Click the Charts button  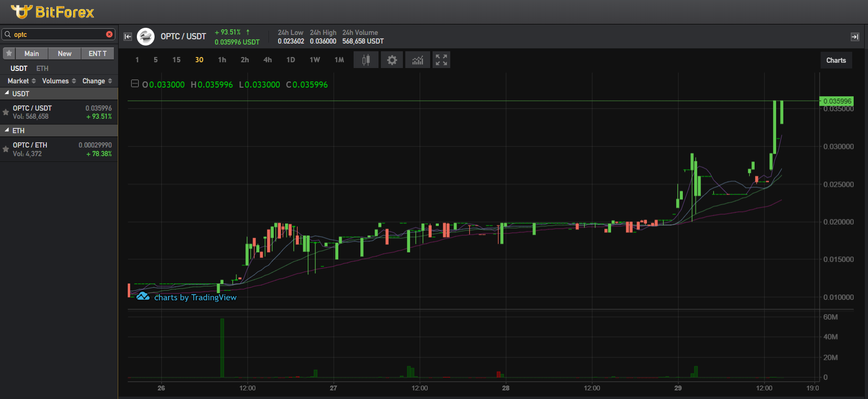pyautogui.click(x=836, y=60)
